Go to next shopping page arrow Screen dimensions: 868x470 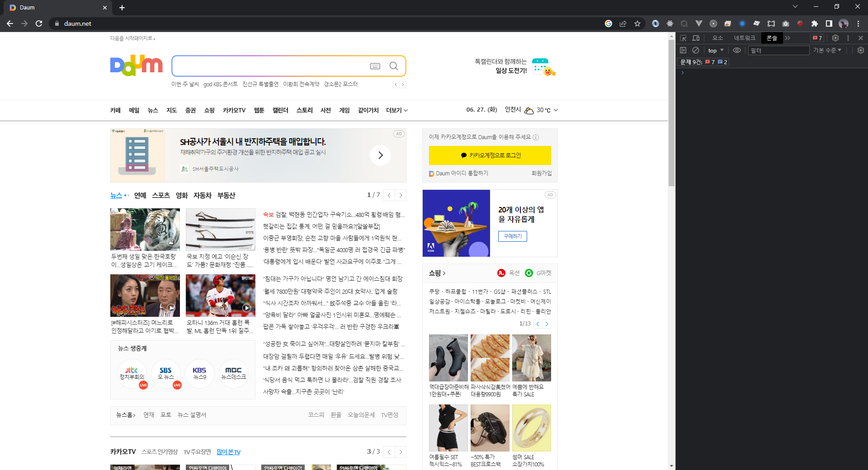coord(547,324)
